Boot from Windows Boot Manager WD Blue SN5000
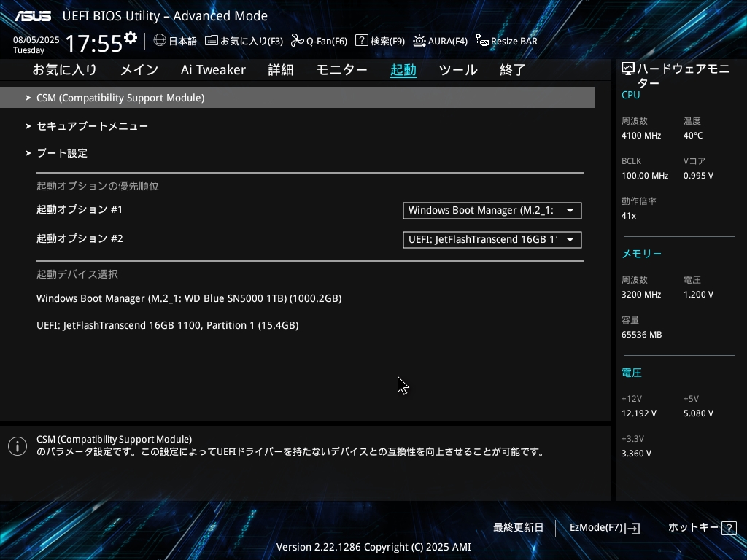747x560 pixels. pyautogui.click(x=189, y=298)
